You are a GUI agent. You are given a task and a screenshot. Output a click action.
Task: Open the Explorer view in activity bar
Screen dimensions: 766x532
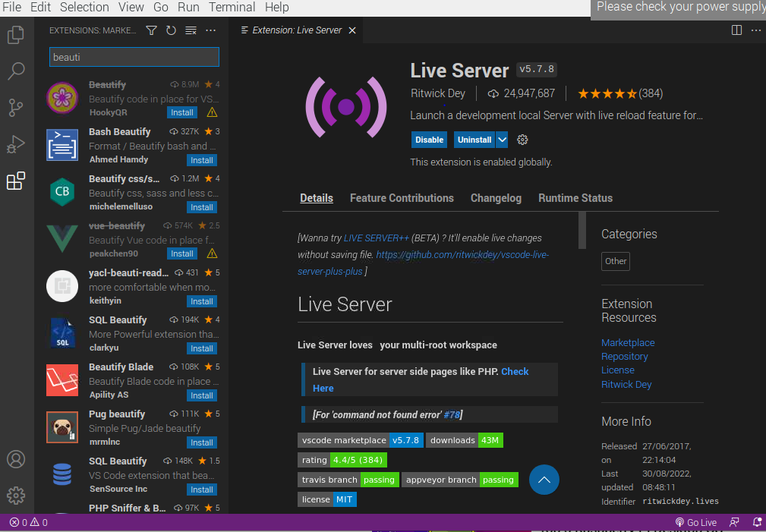[x=16, y=35]
